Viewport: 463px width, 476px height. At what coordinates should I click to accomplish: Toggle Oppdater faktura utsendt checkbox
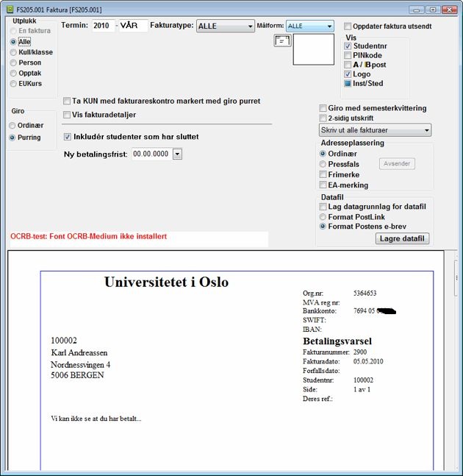tap(348, 26)
